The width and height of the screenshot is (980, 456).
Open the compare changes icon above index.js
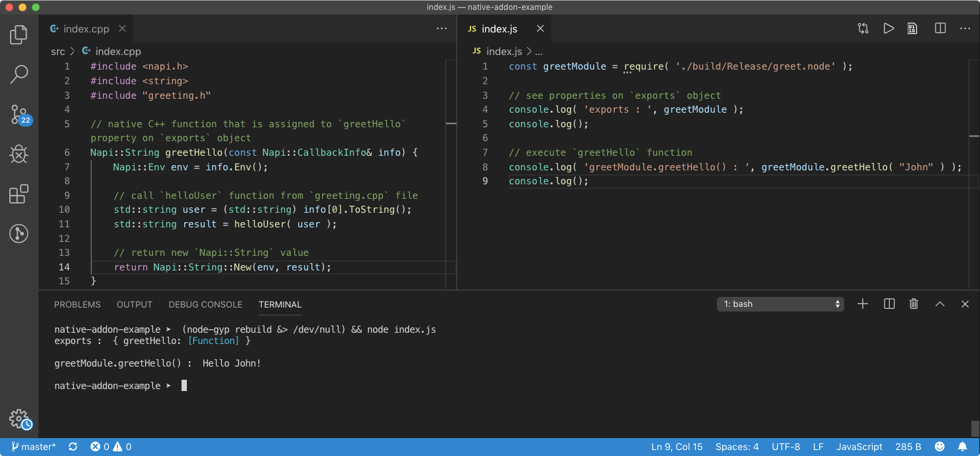point(863,28)
